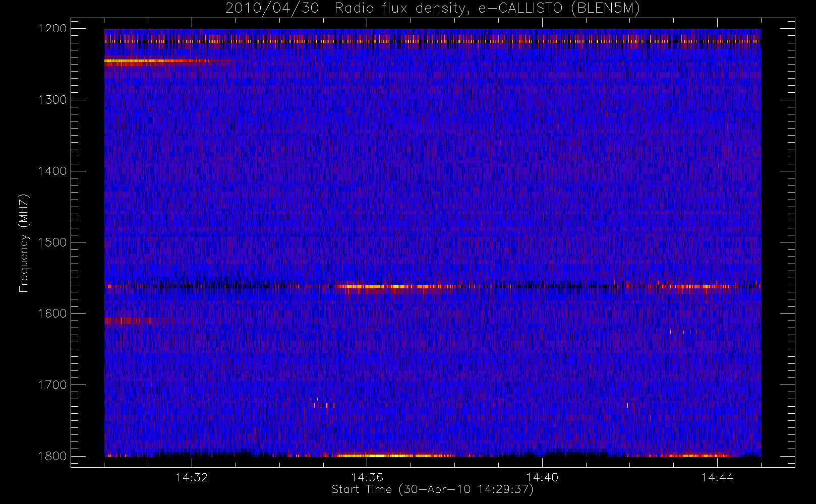Click the 1600 frequency tick label
Screen dimensions: 816x504
coord(52,313)
